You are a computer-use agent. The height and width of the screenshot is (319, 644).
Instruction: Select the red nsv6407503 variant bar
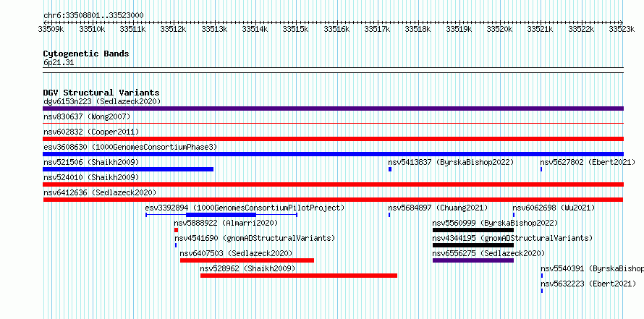tap(247, 260)
